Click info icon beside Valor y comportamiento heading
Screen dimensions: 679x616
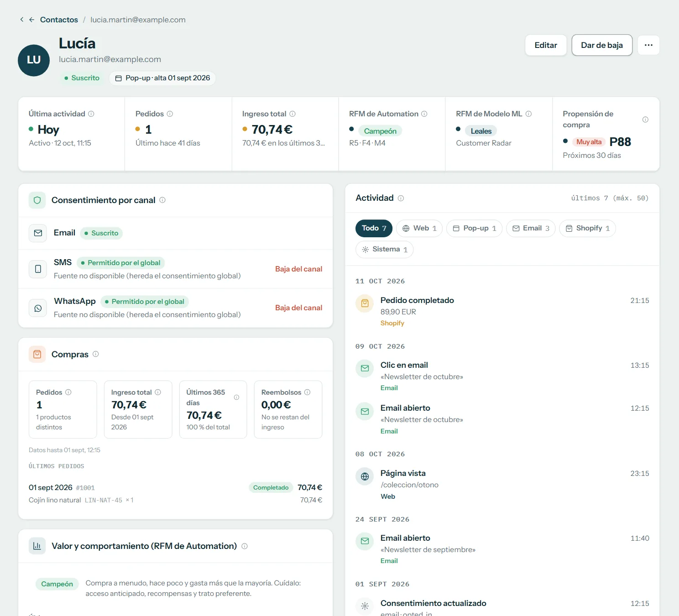(245, 546)
